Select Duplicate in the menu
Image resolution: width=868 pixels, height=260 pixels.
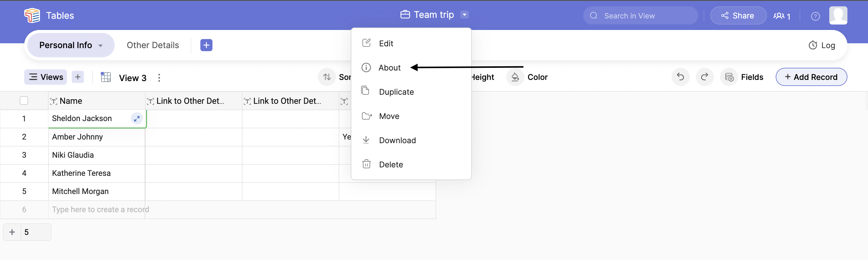click(396, 92)
